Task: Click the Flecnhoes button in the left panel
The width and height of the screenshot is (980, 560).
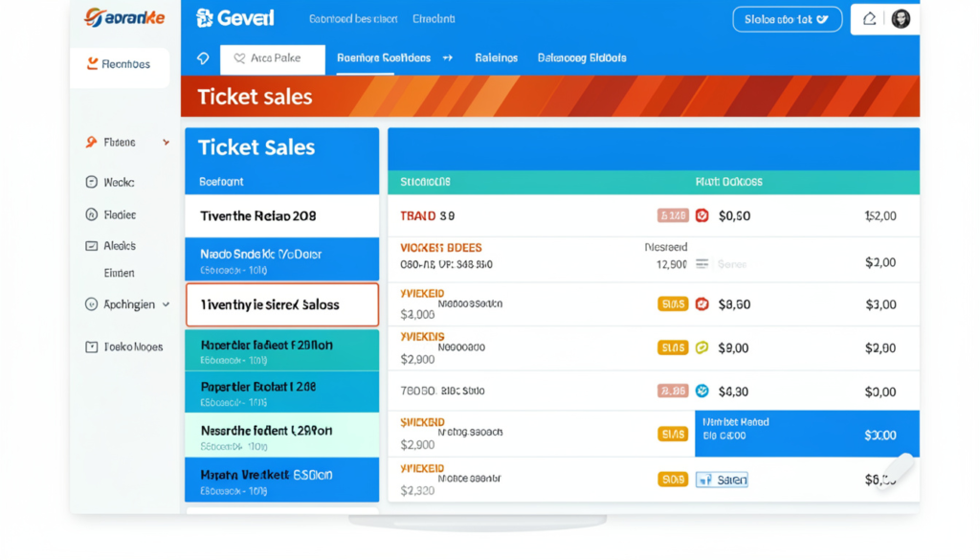Action: tap(120, 65)
